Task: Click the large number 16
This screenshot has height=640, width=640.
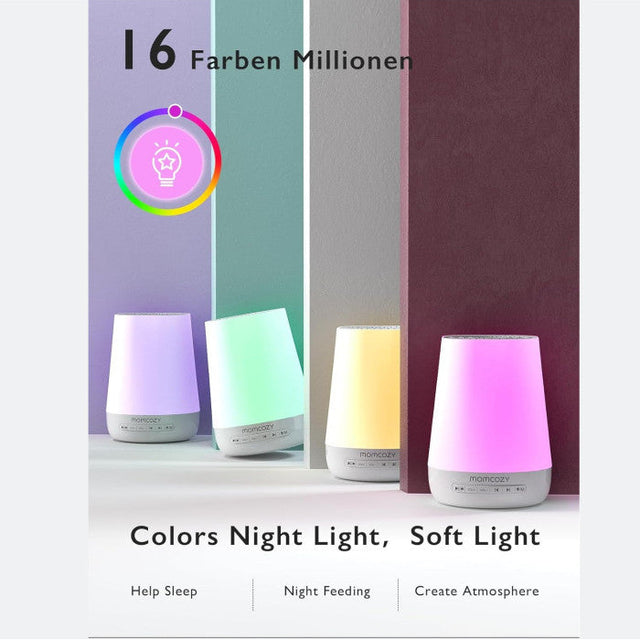Action: pos(150,50)
